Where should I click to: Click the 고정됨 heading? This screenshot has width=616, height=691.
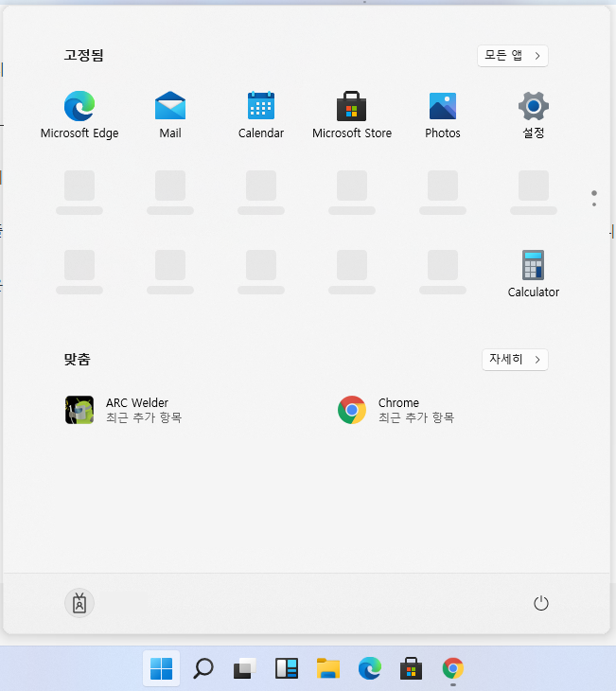(83, 55)
